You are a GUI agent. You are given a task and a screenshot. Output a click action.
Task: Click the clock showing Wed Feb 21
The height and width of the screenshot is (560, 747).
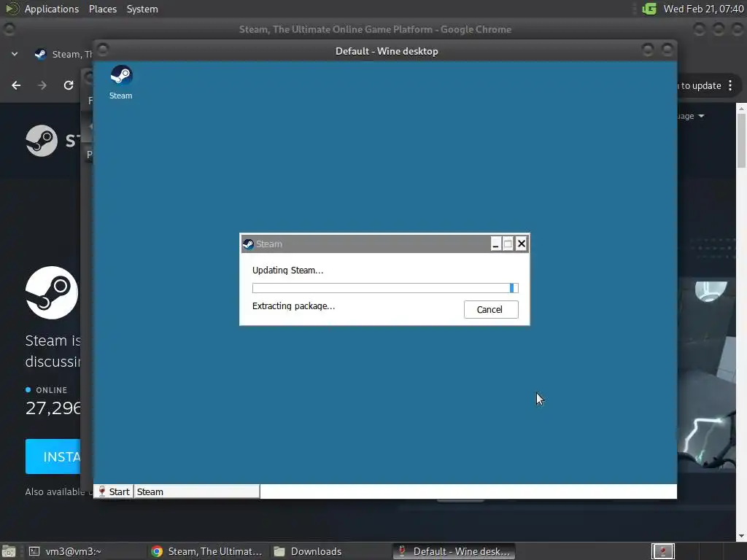pyautogui.click(x=703, y=9)
